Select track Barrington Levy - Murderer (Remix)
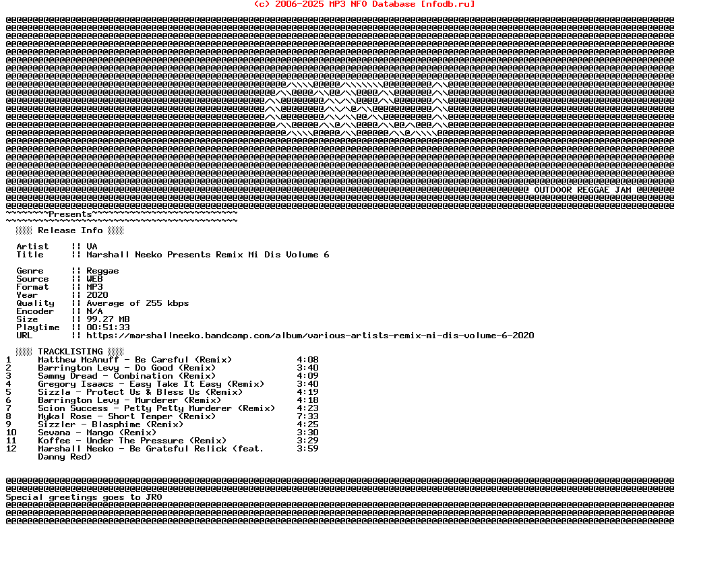The height and width of the screenshot is (566, 728). pyautogui.click(x=129, y=400)
